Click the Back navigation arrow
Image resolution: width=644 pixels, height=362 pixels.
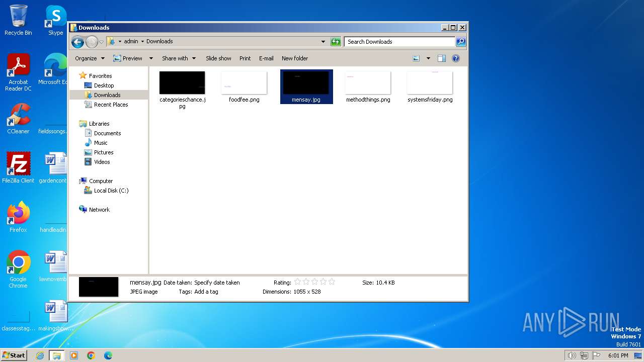tap(77, 42)
